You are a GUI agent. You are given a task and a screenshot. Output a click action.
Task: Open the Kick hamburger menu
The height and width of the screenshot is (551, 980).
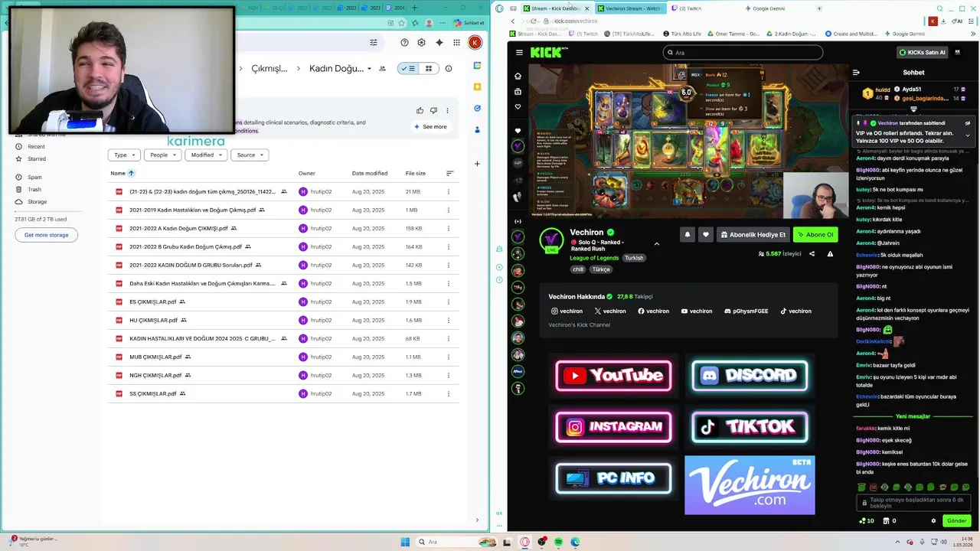519,52
